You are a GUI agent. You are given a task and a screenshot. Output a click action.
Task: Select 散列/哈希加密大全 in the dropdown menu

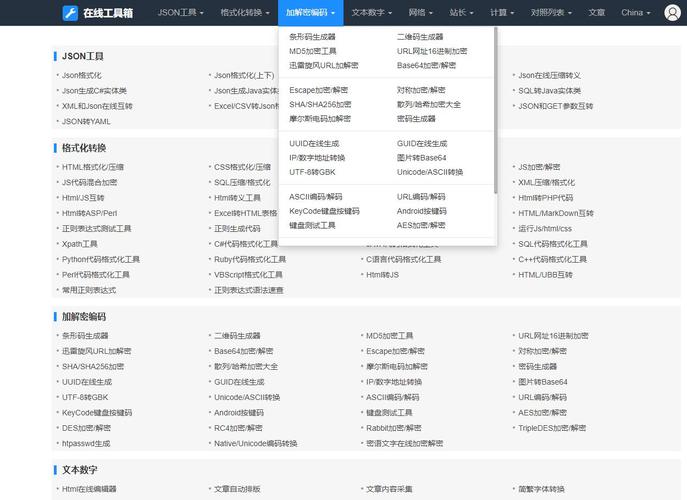429,105
